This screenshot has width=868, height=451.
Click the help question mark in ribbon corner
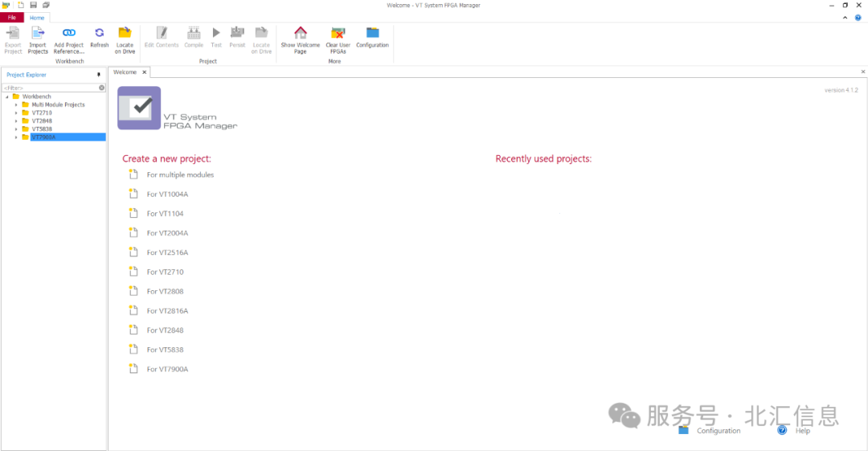[x=858, y=18]
